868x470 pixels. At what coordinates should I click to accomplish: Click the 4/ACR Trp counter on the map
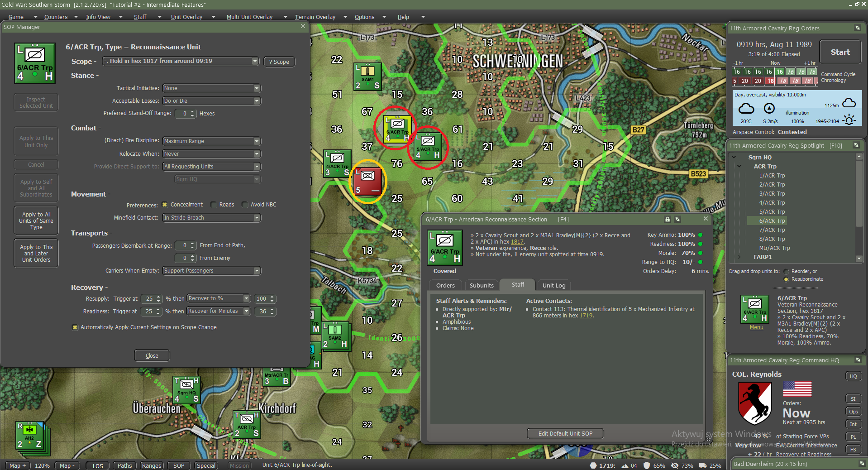(x=337, y=163)
